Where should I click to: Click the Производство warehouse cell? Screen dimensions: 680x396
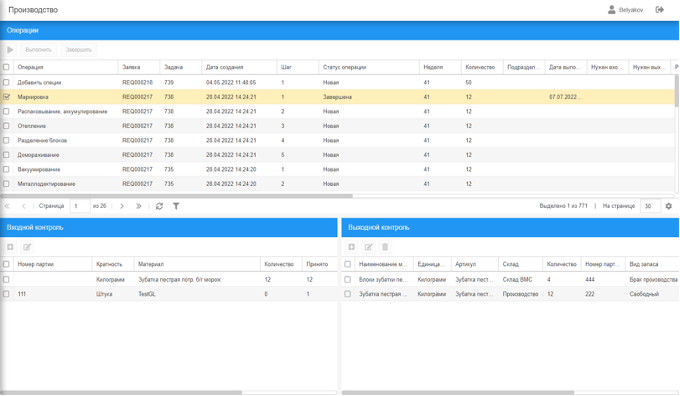point(520,294)
